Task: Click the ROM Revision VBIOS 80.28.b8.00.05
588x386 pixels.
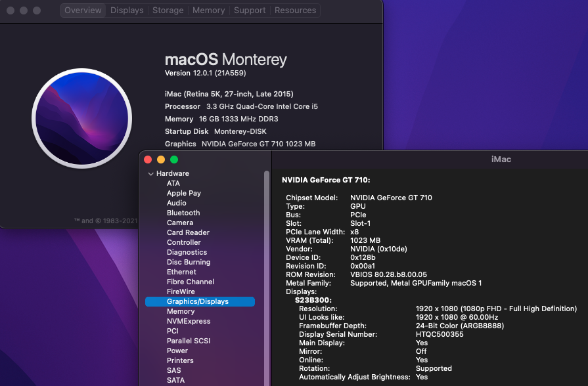Action: pos(388,274)
